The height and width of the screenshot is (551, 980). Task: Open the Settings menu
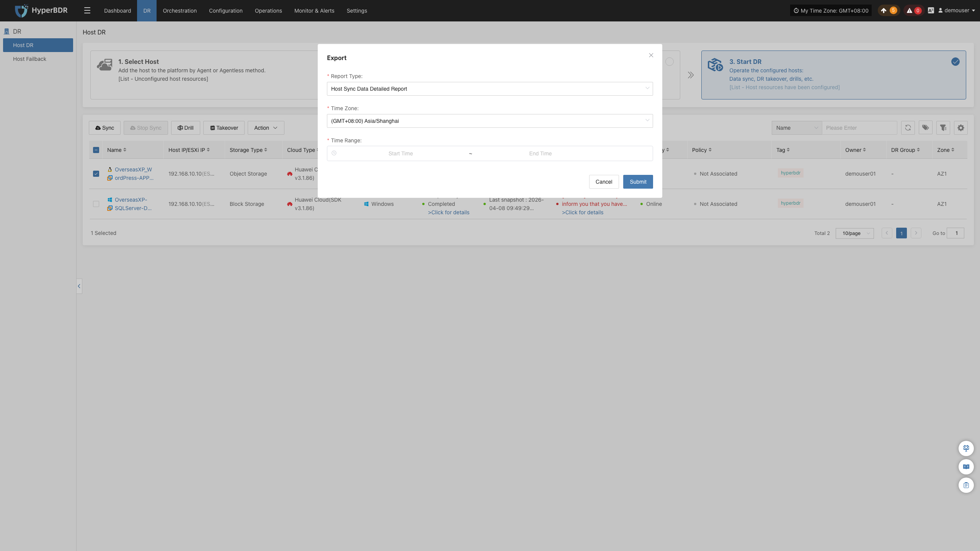[357, 11]
